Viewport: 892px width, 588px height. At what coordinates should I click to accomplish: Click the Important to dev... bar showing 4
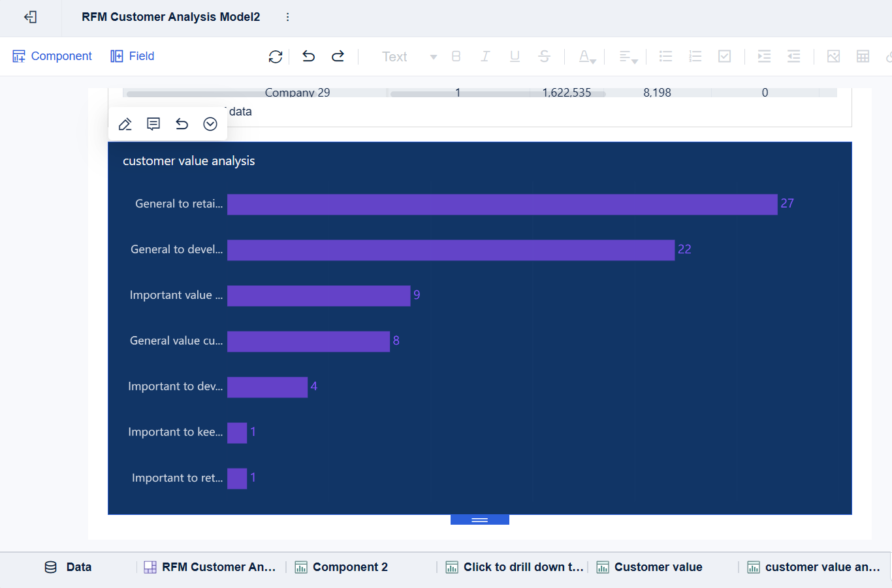[267, 387]
